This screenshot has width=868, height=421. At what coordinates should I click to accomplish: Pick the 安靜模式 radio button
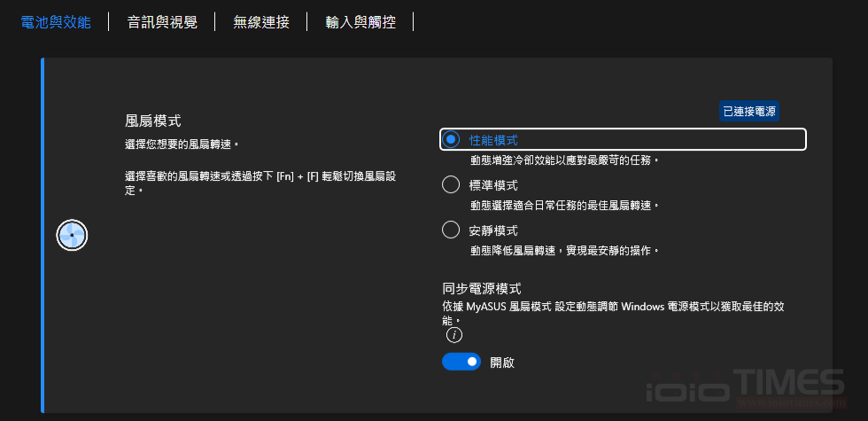(451, 230)
